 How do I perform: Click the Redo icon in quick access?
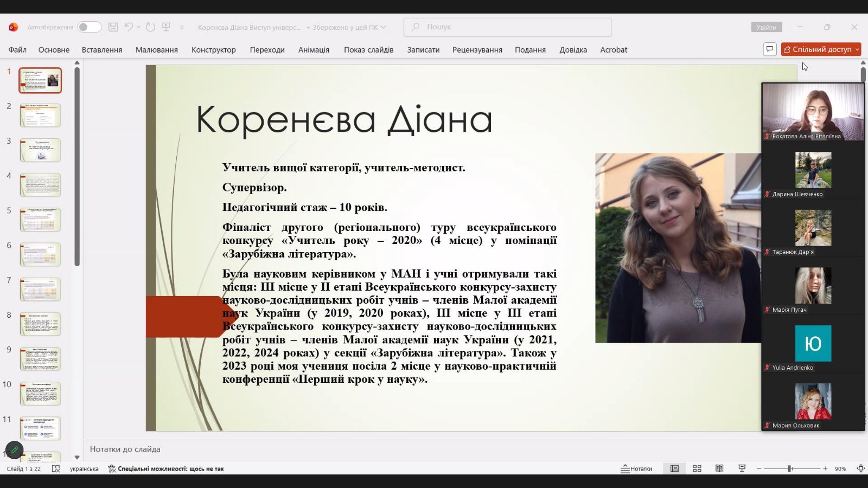click(150, 27)
